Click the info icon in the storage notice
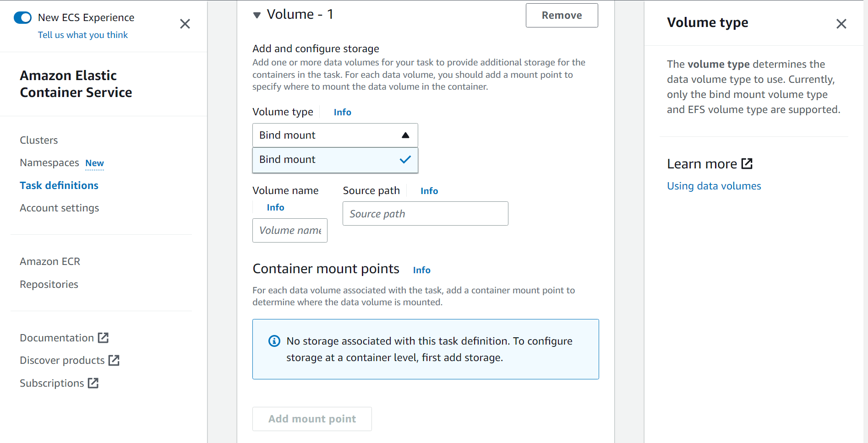This screenshot has height=443, width=868. click(274, 340)
